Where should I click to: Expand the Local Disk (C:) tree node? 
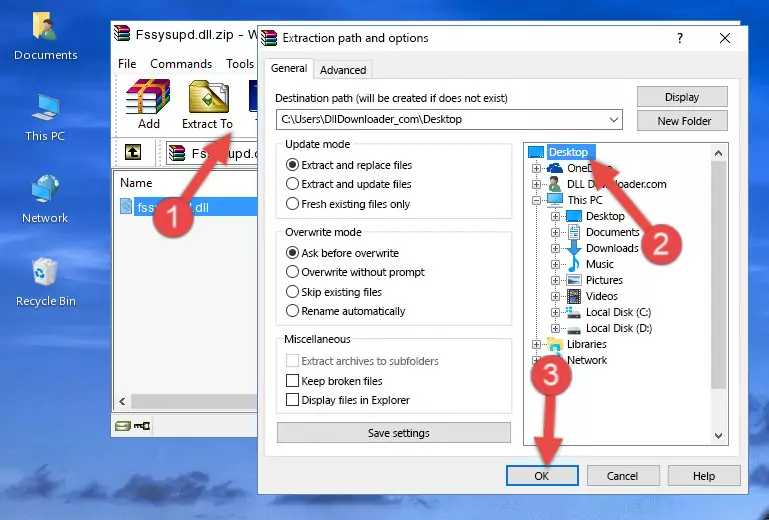pyautogui.click(x=555, y=312)
